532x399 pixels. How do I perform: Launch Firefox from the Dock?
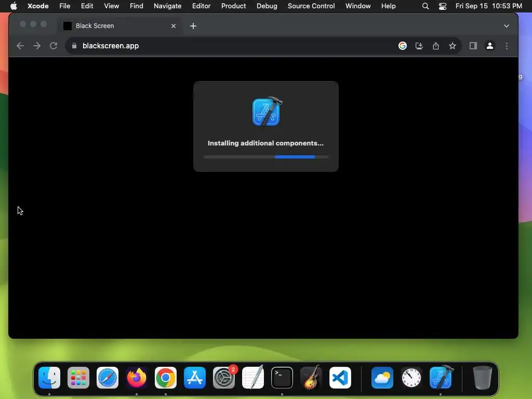[137, 378]
